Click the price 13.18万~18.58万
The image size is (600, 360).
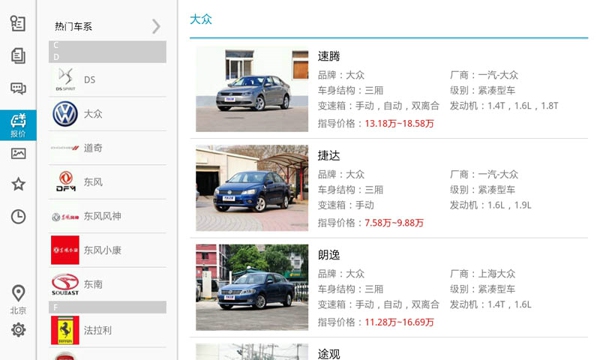point(399,124)
